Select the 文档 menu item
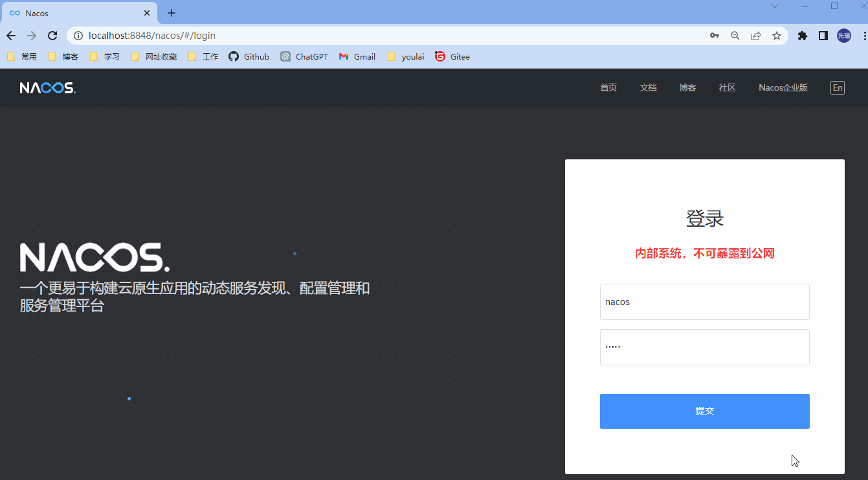868x480 pixels. coord(648,87)
